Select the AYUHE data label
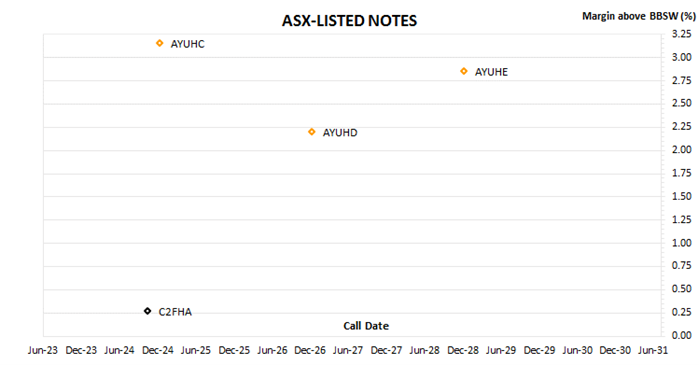 (x=491, y=72)
